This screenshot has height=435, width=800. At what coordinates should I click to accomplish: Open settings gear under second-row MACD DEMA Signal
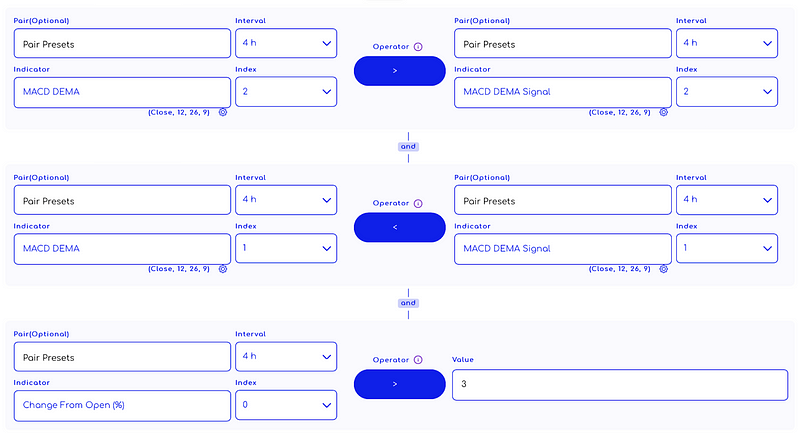coord(663,269)
